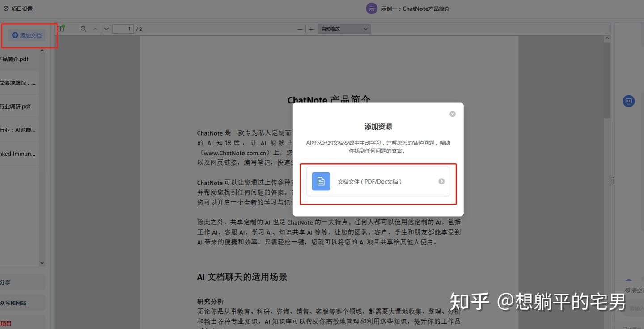Click the blue document icon inside 文档文件 option
The height and width of the screenshot is (329, 644).
point(320,181)
